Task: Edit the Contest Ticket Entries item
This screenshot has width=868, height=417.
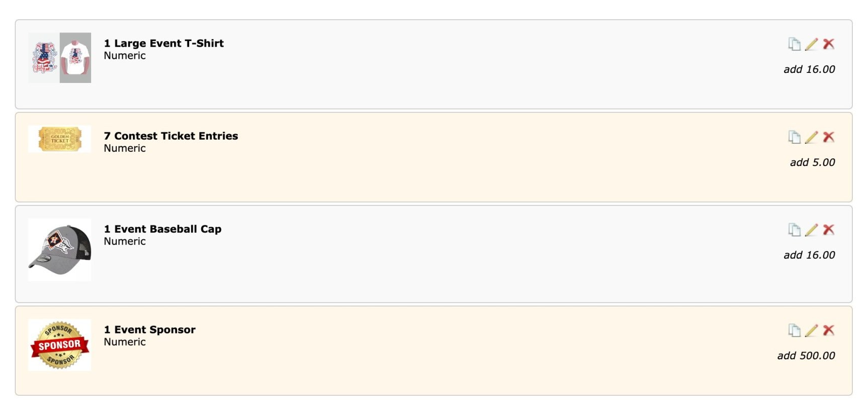Action: pos(811,137)
